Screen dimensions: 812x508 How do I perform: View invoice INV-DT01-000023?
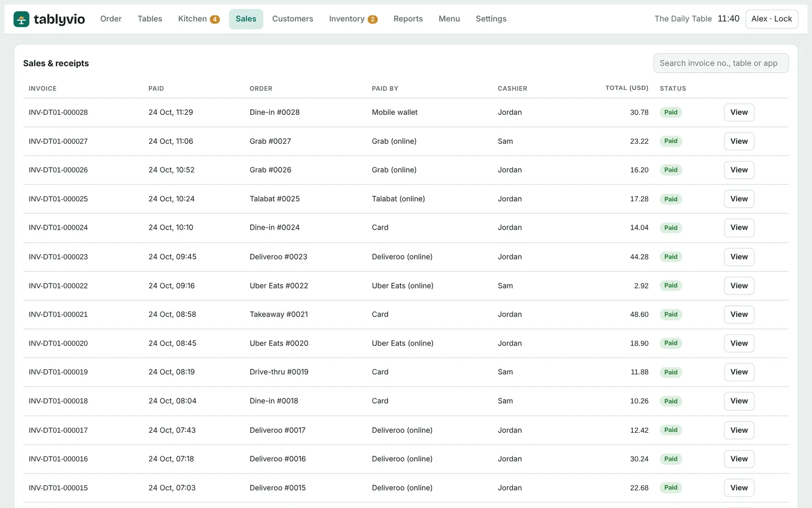point(739,257)
